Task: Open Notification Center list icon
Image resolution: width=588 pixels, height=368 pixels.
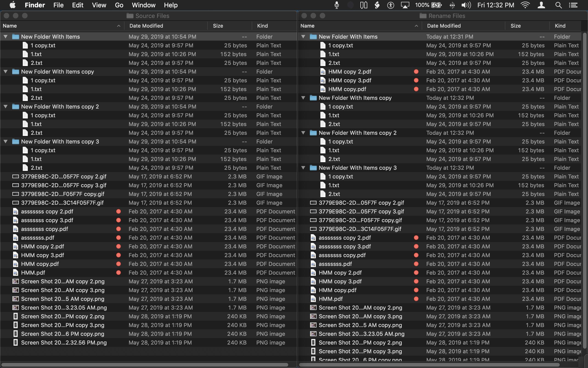Action: (573, 5)
